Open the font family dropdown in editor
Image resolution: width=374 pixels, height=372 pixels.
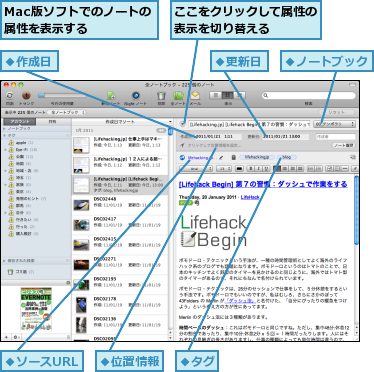(196, 169)
